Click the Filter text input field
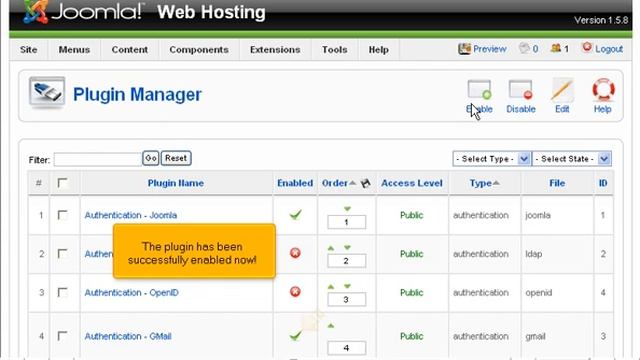This screenshot has width=640, height=360. 98,159
